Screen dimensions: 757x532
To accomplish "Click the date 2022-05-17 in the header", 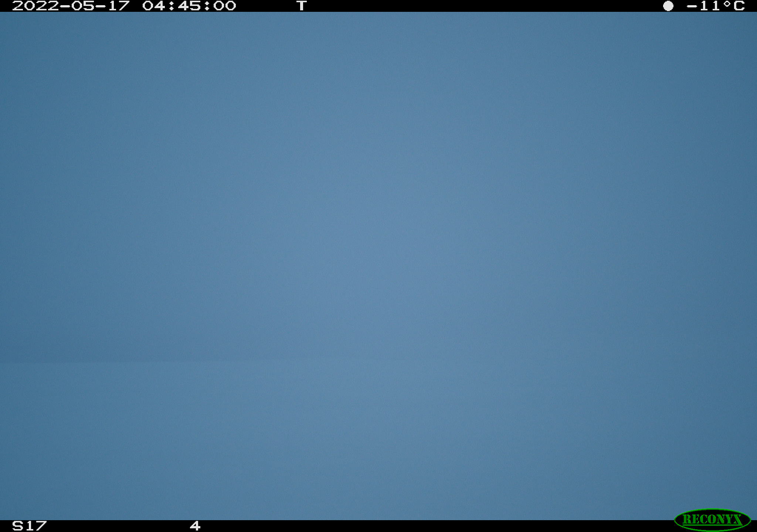I will click(x=71, y=6).
